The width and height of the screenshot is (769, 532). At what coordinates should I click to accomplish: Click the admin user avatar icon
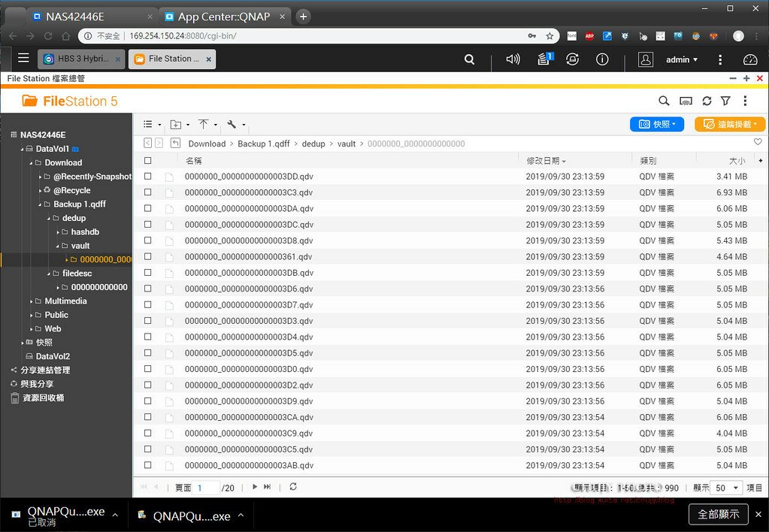(x=646, y=59)
